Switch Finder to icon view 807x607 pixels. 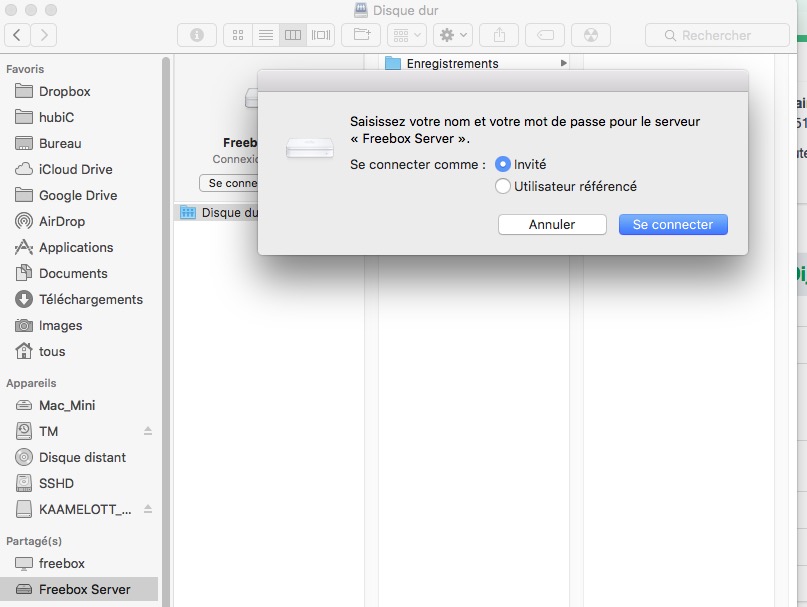click(238, 35)
